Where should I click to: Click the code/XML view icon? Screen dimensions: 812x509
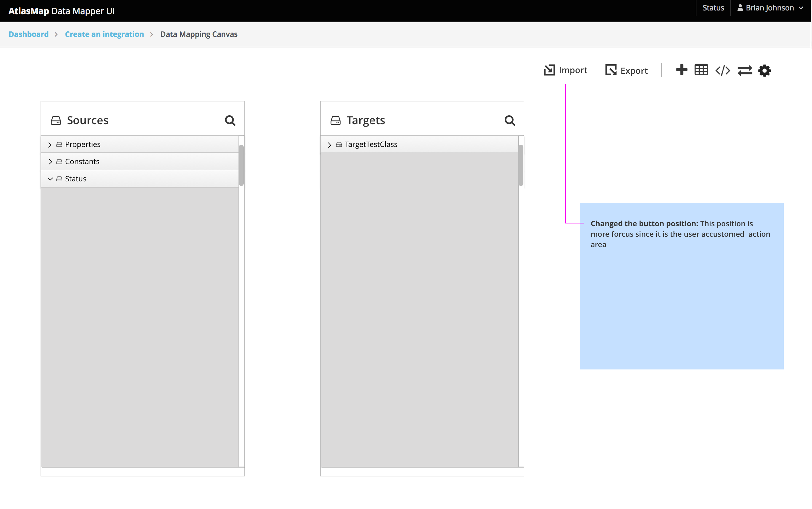[x=722, y=70]
